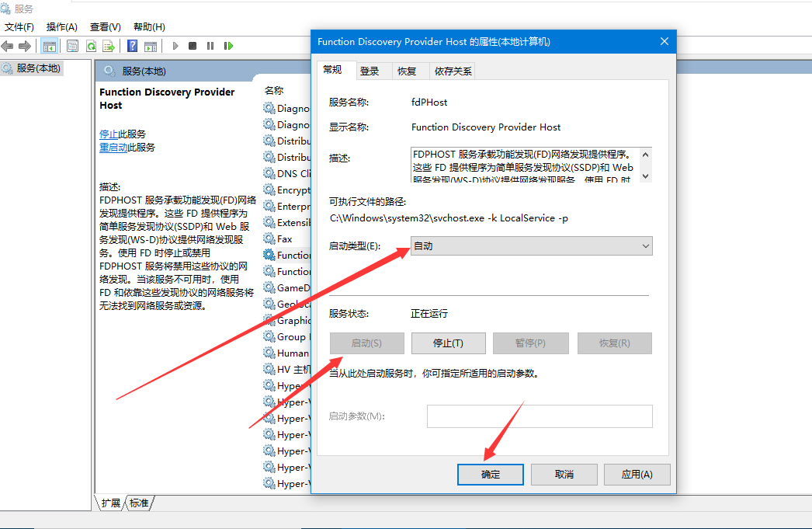
Task: Click the 确定 button
Action: pyautogui.click(x=490, y=474)
